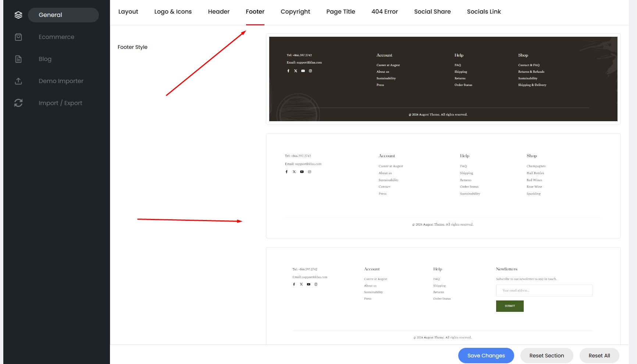637x364 pixels.
Task: Click the Blog document icon
Action: (x=18, y=59)
